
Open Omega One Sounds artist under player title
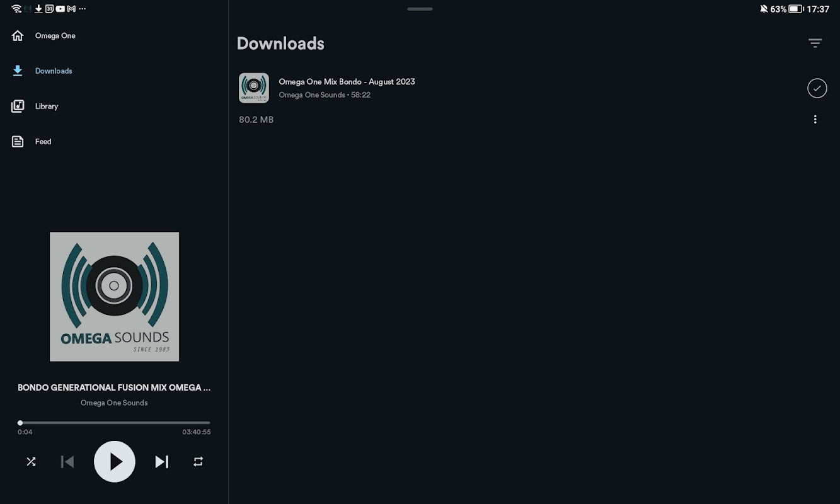click(x=114, y=403)
